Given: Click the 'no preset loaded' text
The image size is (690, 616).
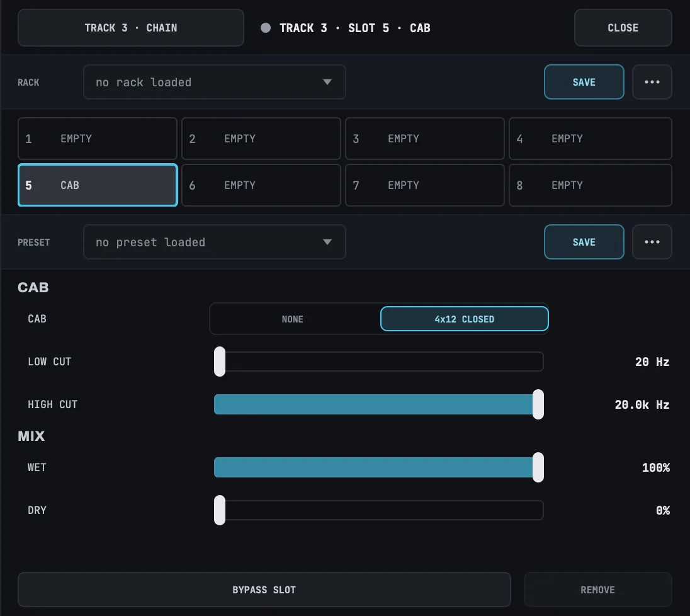Looking at the screenshot, I should click(x=150, y=242).
